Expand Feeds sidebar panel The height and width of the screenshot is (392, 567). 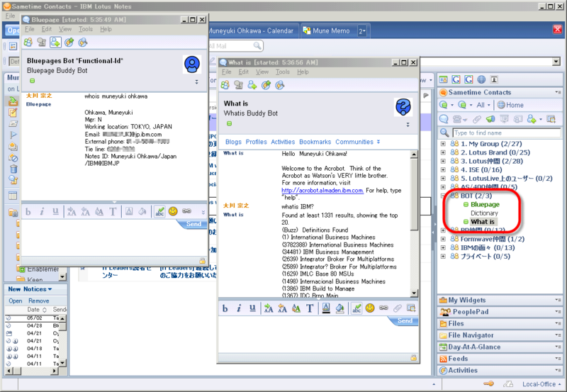tap(500, 359)
